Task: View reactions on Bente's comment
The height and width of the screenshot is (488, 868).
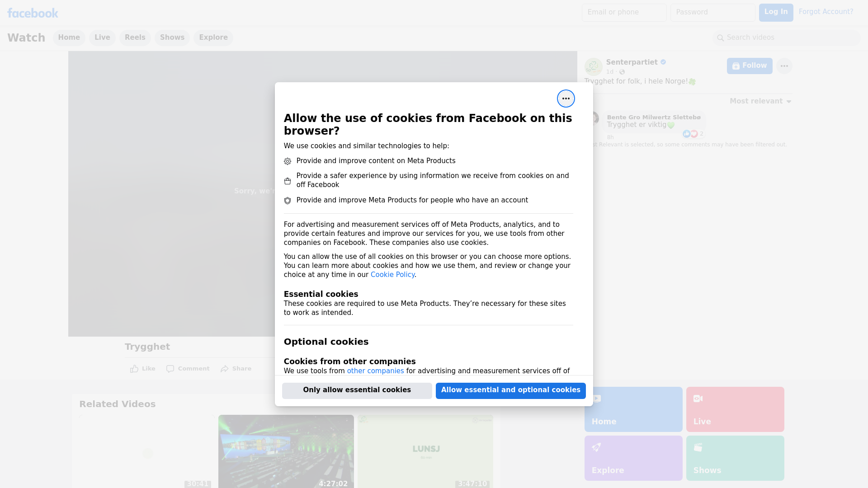Action: [x=693, y=134]
